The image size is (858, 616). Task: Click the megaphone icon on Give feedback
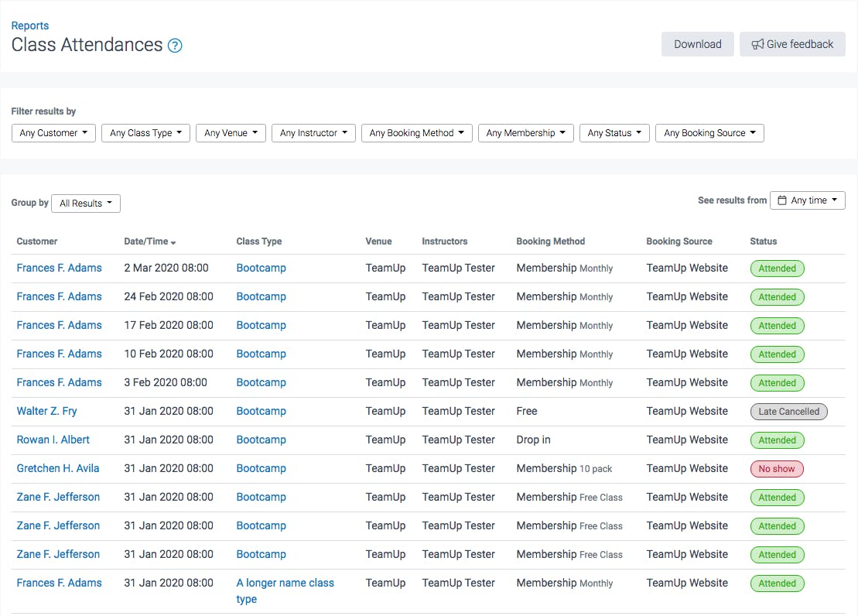point(759,43)
